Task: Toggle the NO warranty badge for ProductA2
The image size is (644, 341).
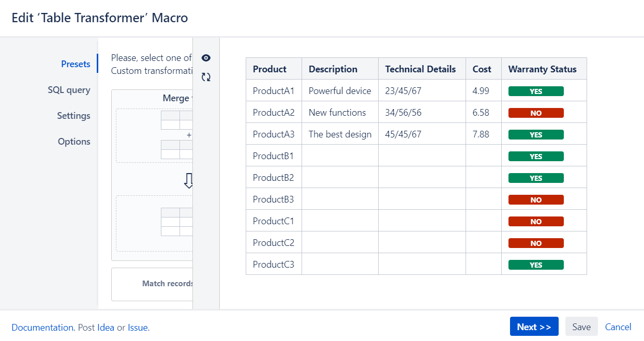Action: coord(536,112)
